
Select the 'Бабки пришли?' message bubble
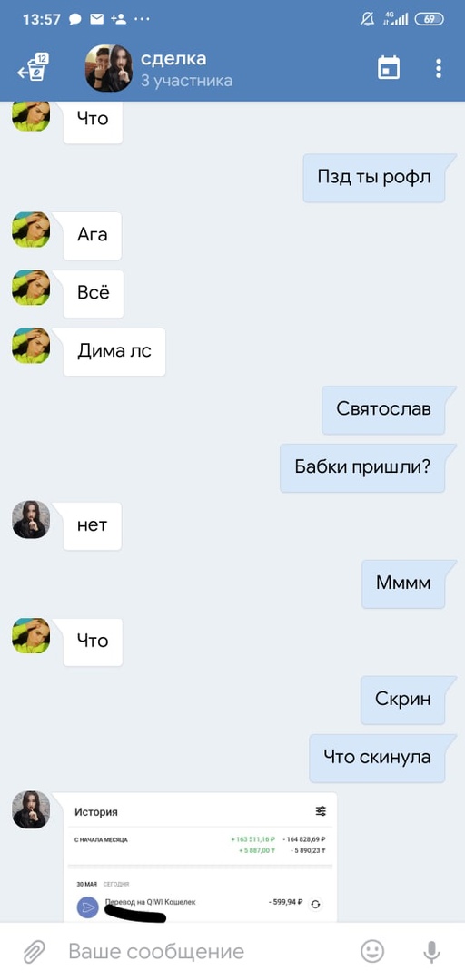pos(362,468)
